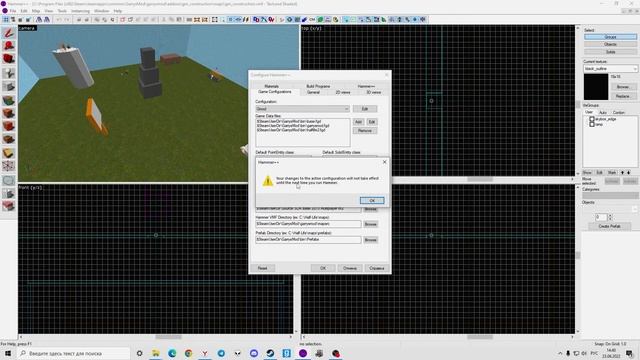
Task: Switch to General tab
Action: [x=313, y=92]
